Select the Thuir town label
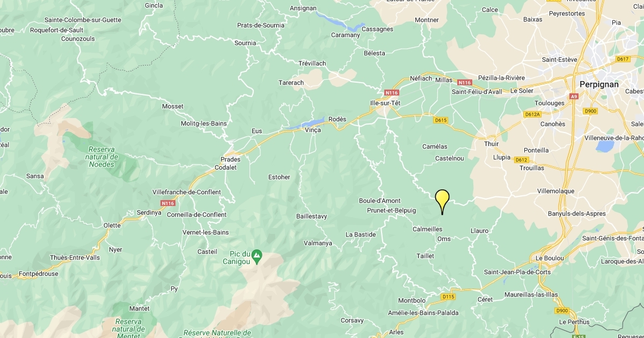The image size is (644, 338). point(492,144)
